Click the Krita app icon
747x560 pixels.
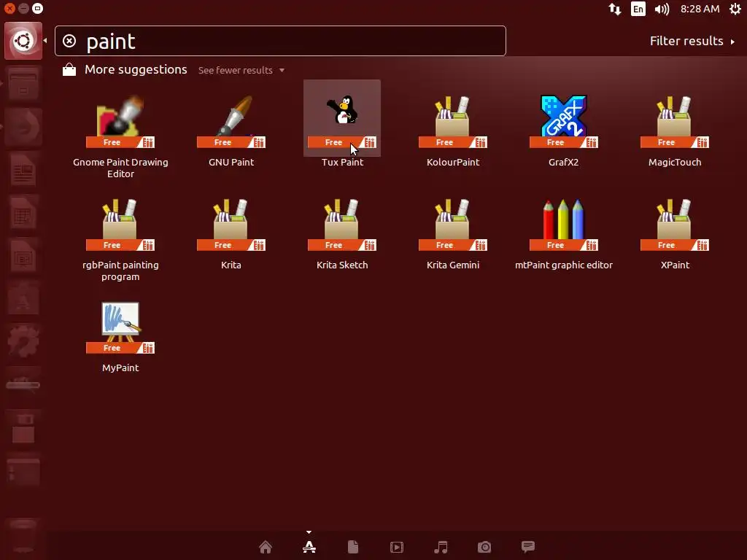(231, 224)
